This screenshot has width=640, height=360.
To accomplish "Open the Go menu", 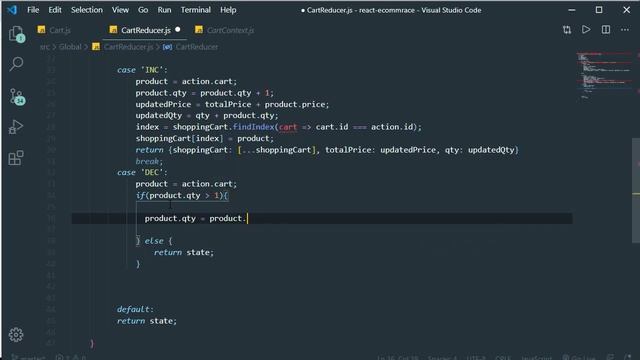I will 143,10.
